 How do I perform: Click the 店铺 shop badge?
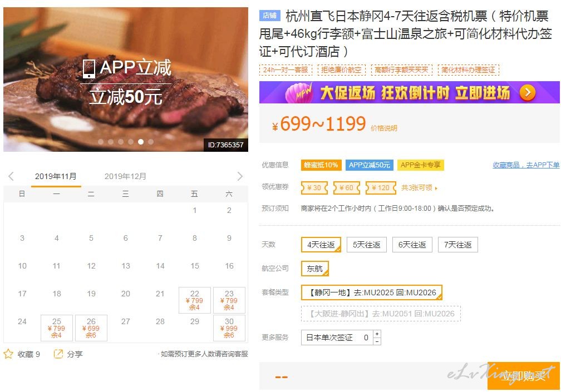(269, 16)
